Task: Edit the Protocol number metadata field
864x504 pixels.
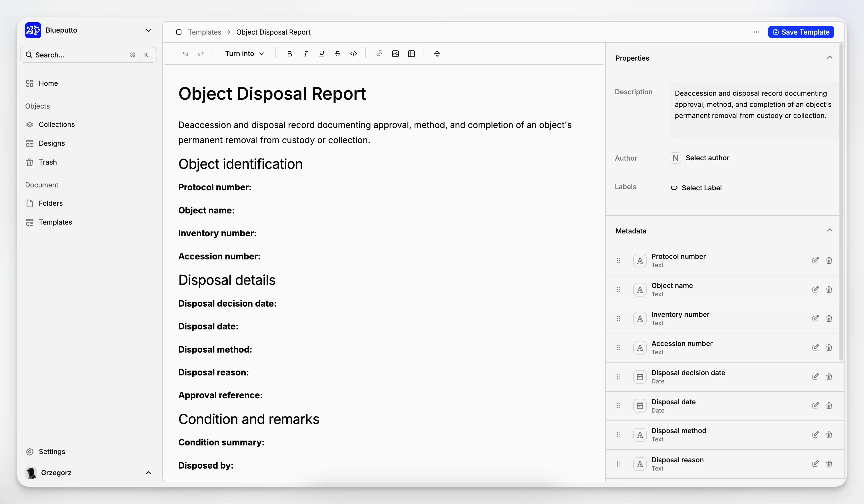Action: point(815,261)
